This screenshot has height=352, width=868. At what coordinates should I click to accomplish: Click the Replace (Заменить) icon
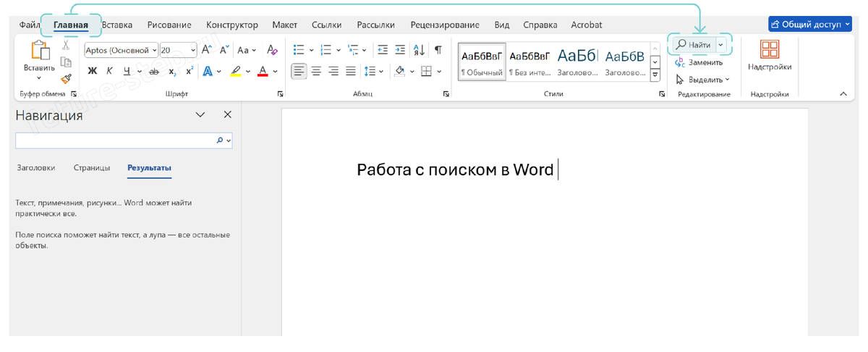(x=680, y=62)
